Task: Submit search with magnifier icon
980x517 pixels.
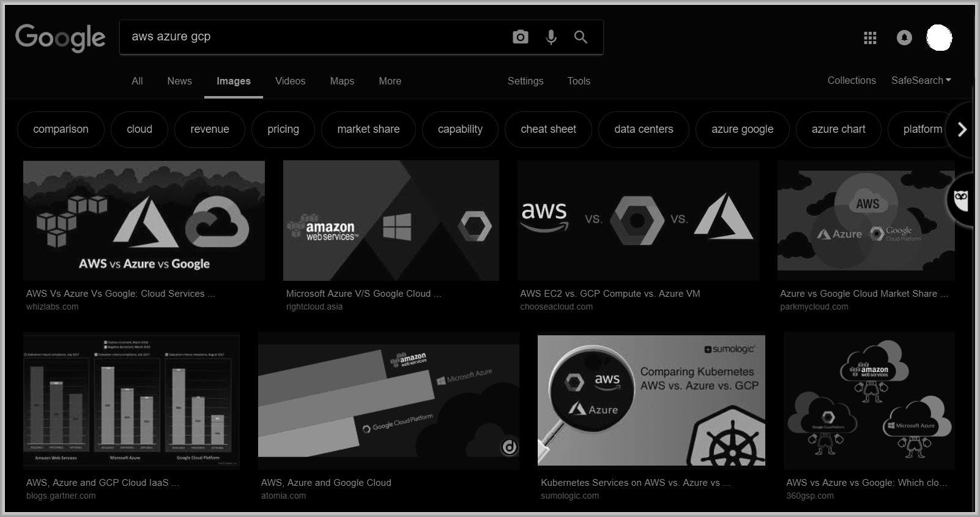Action: 581,37
